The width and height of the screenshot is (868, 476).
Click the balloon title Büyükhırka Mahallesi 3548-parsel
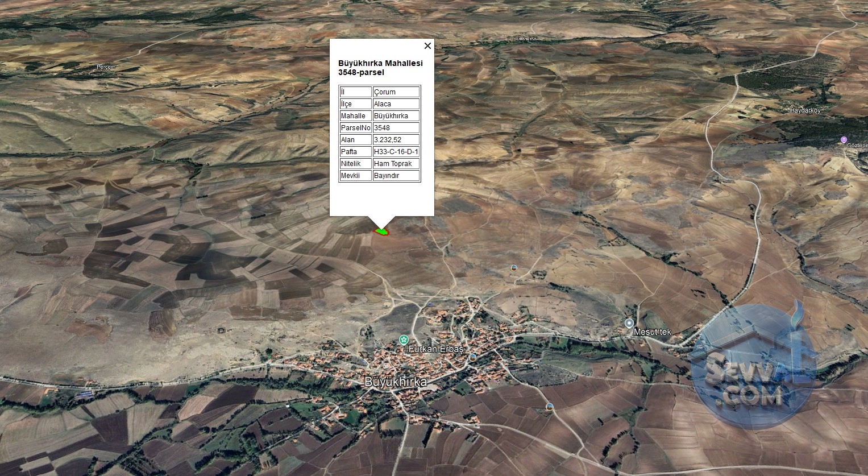click(380, 68)
